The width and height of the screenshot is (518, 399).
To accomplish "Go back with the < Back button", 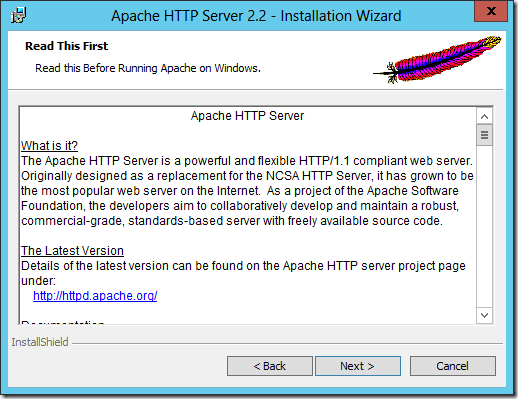I will pyautogui.click(x=270, y=366).
